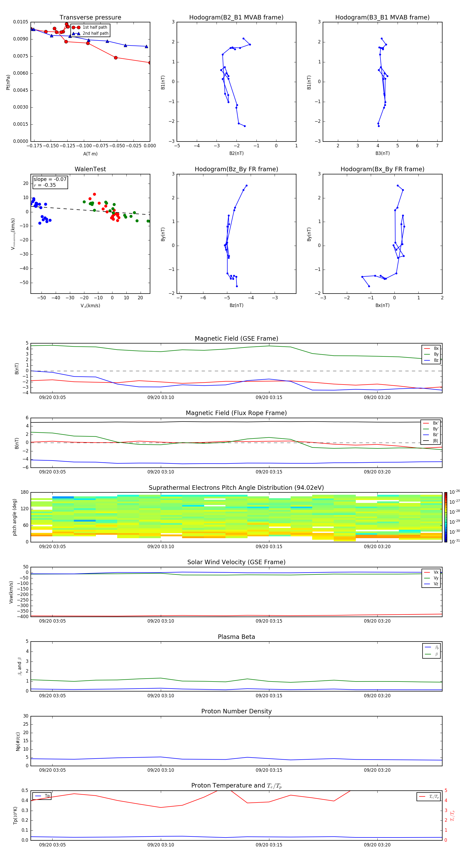
Task: Click the Bz' legend entry
Action: [x=431, y=435]
